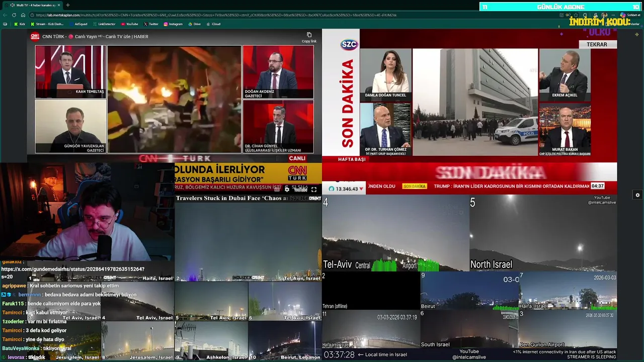Viewport: 644px width, 362px height.
Task: Open the Twitter bookmark
Action: tap(151, 24)
